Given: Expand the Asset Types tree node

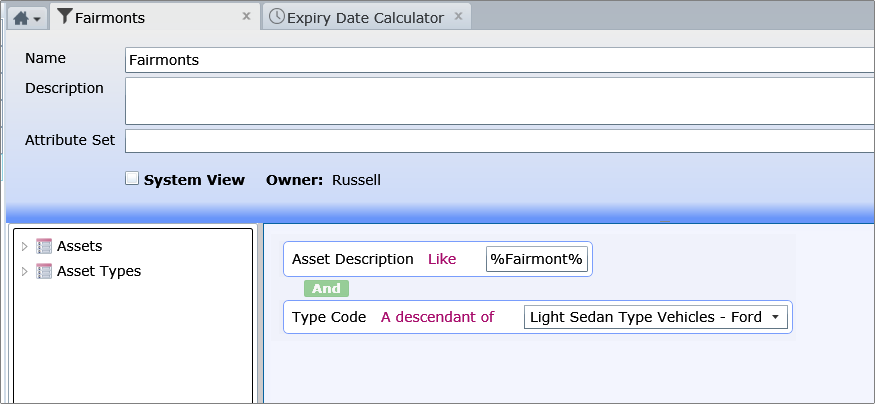Looking at the screenshot, I should [x=24, y=271].
